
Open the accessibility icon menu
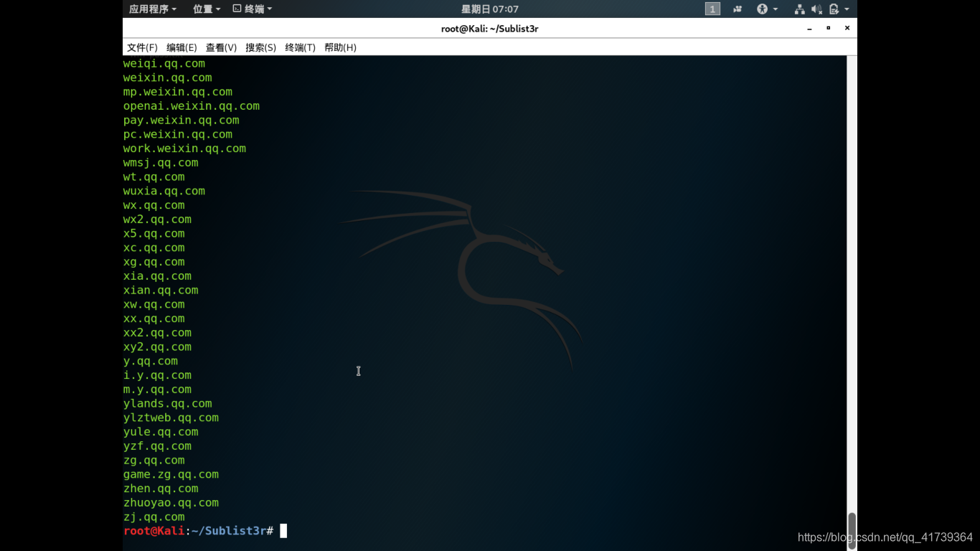[766, 9]
